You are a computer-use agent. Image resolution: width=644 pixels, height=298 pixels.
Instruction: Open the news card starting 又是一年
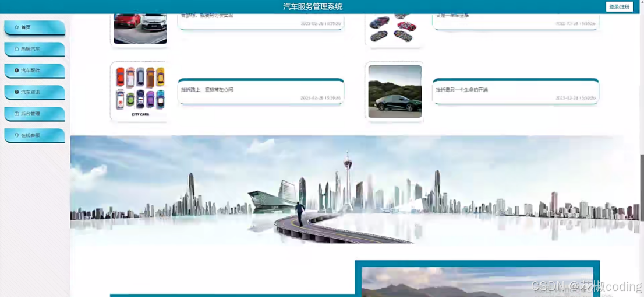[515, 22]
